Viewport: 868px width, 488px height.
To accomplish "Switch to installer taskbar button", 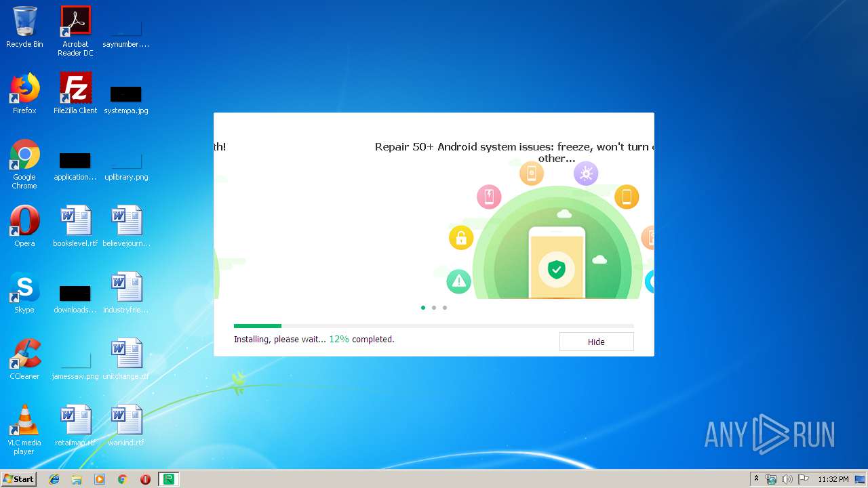I will tap(168, 479).
